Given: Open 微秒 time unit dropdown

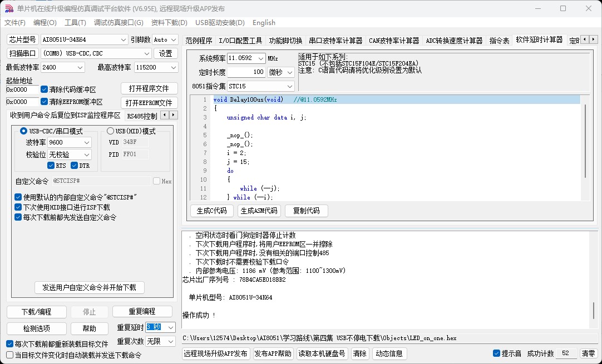Looking at the screenshot, I should (x=280, y=72).
